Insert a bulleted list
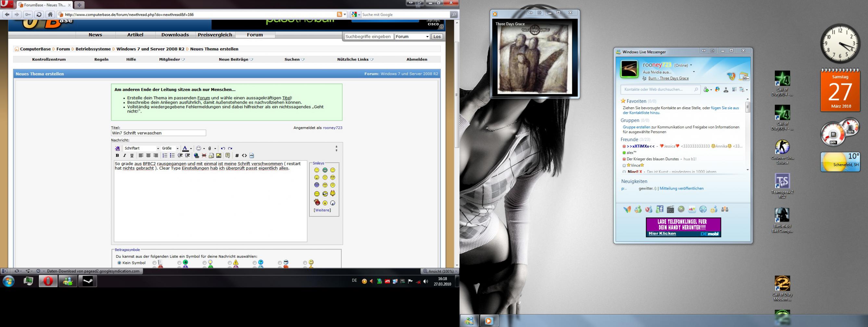The image size is (868, 327). click(x=172, y=156)
